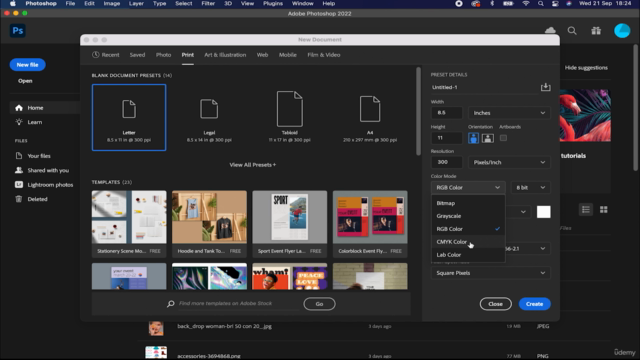Click the Go button
The height and width of the screenshot is (360, 640).
point(319,304)
